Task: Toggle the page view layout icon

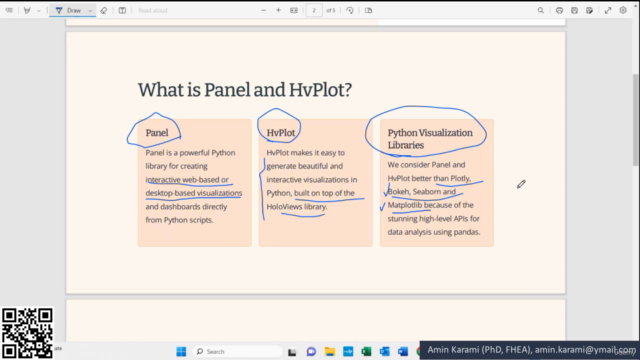Action: click(122, 10)
